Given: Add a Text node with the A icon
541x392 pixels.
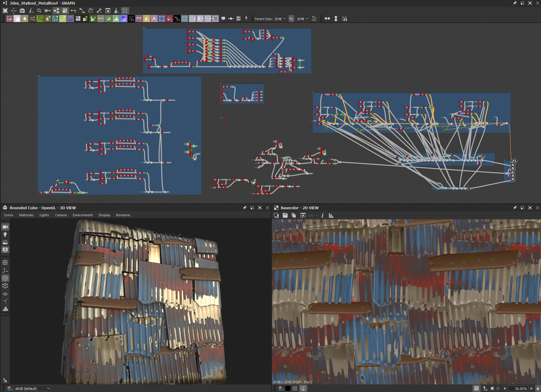Looking at the screenshot, I should click(154, 19).
